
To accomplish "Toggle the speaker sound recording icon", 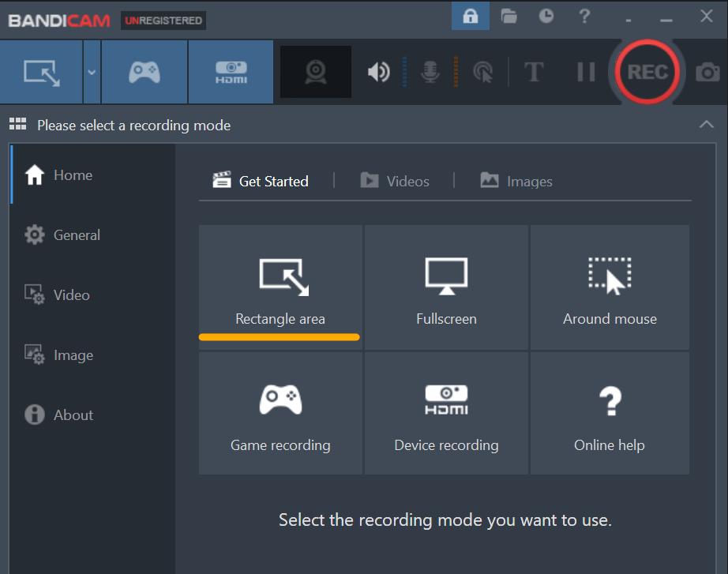I will click(x=379, y=72).
